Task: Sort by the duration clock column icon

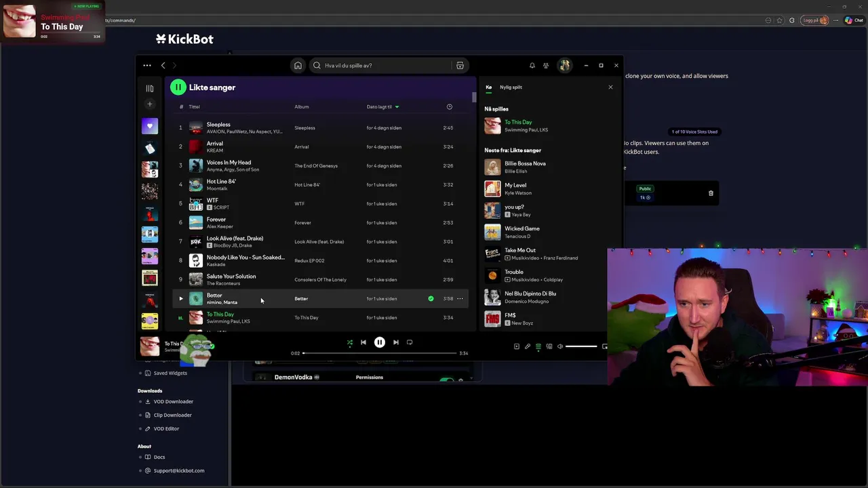Action: coord(450,106)
